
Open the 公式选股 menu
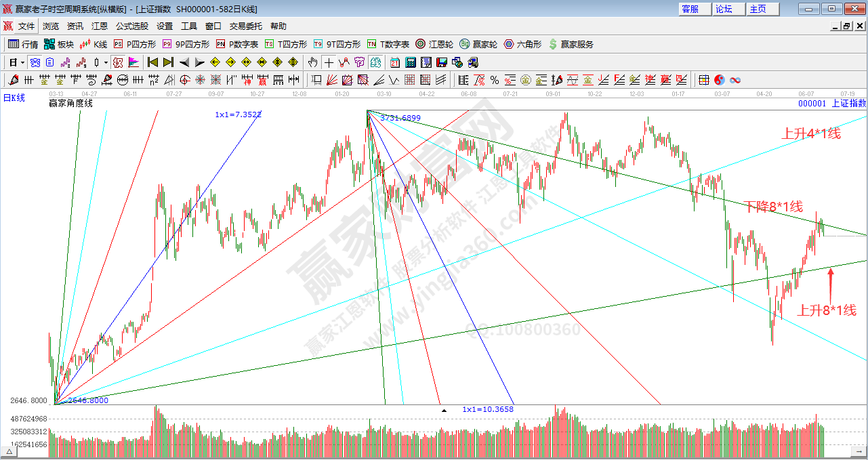[131, 26]
